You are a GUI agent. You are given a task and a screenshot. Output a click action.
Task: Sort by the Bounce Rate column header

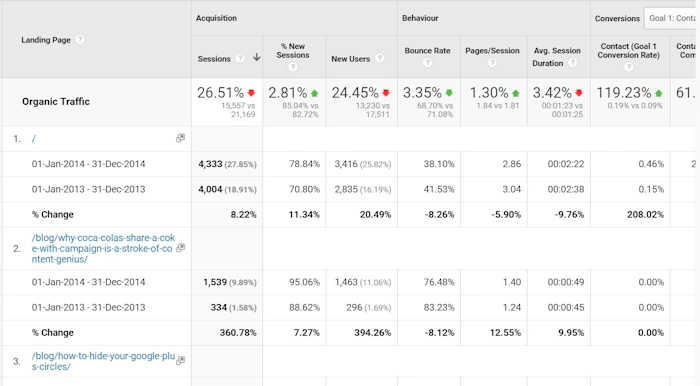427,50
